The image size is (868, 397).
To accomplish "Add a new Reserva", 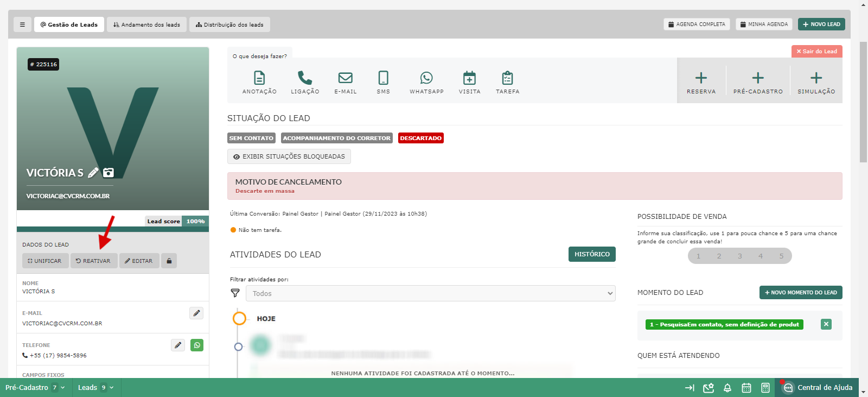I will 701,82.
